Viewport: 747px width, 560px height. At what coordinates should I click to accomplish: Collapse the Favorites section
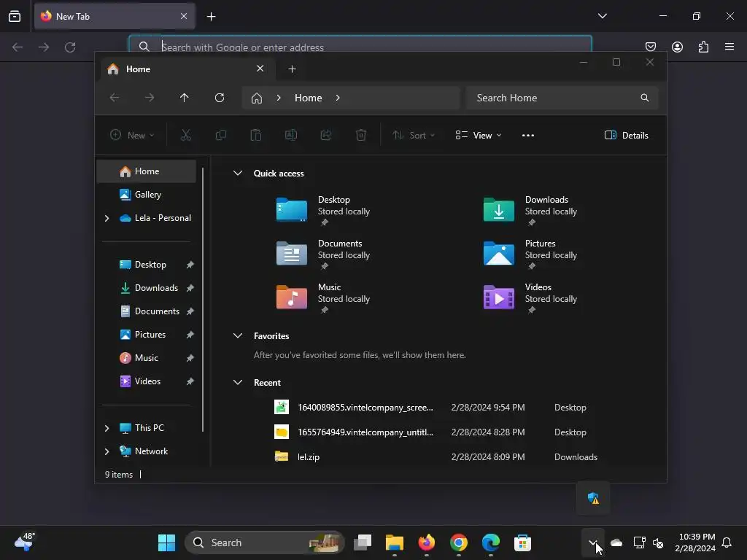coord(238,335)
